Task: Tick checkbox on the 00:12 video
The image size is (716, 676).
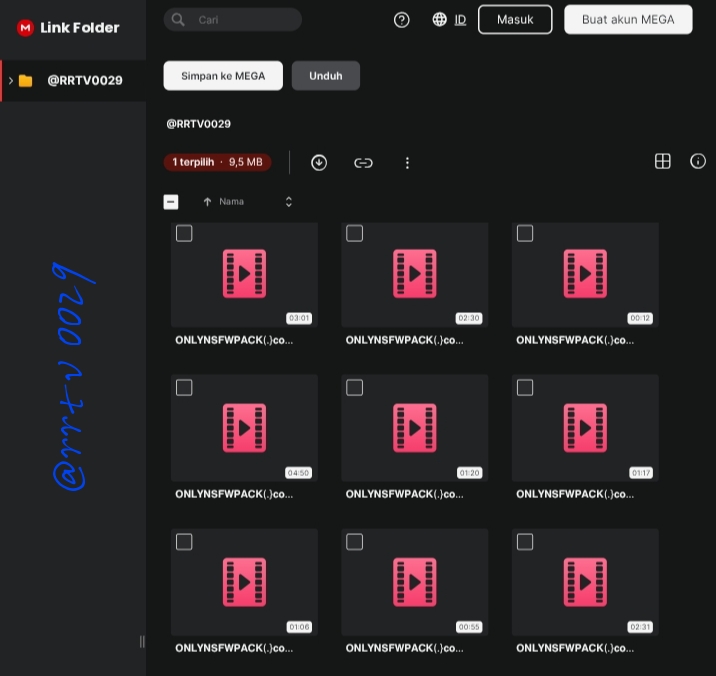Action: [x=525, y=233]
